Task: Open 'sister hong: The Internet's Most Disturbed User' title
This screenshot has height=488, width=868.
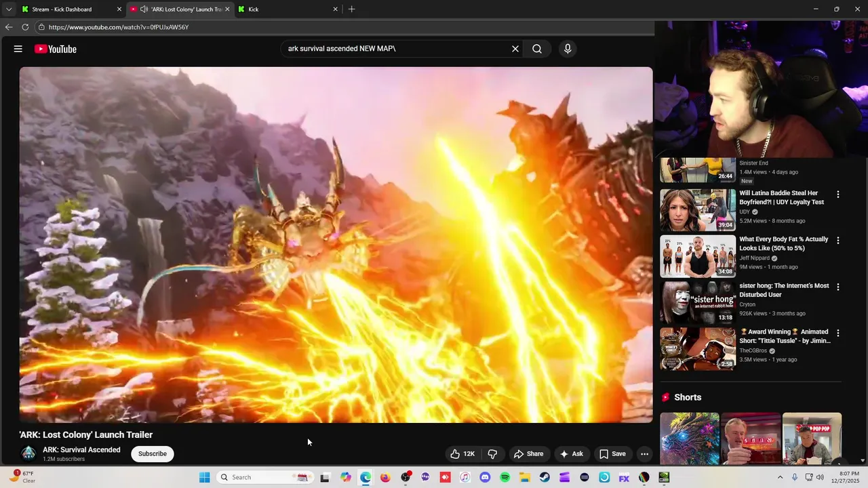Action: pyautogui.click(x=784, y=290)
